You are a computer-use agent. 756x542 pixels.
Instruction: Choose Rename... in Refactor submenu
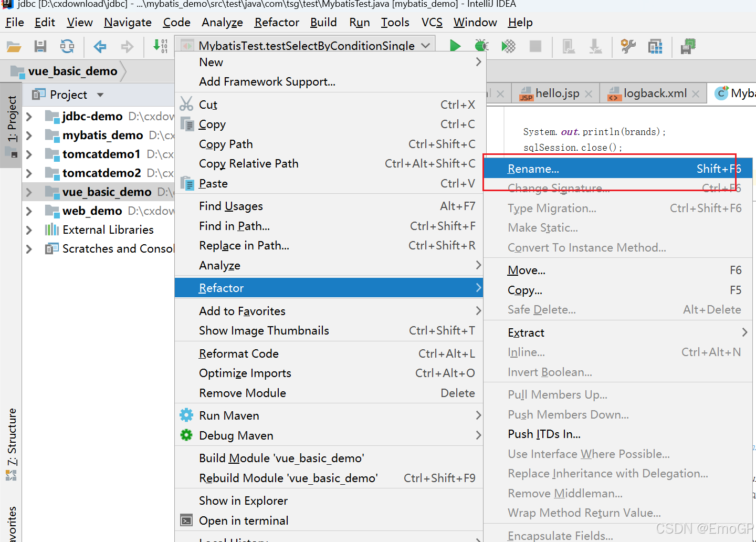pyautogui.click(x=618, y=169)
